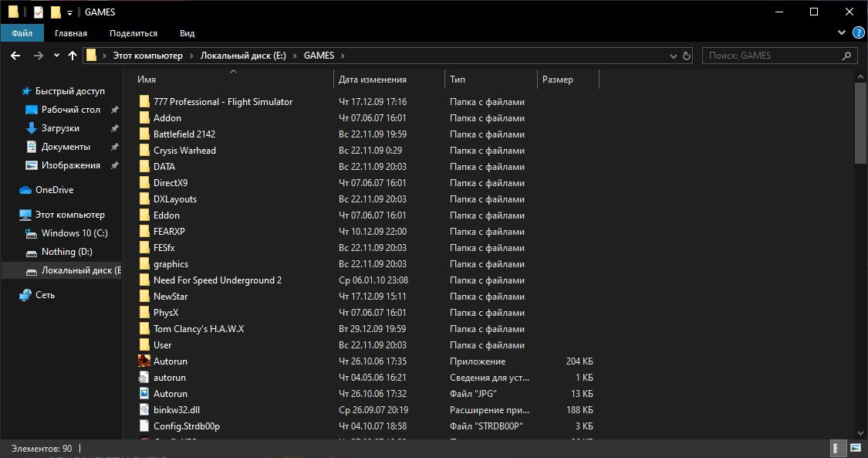Select the 777 Professional - Flight Simulator folder icon
This screenshot has width=868, height=458.
point(144,101)
